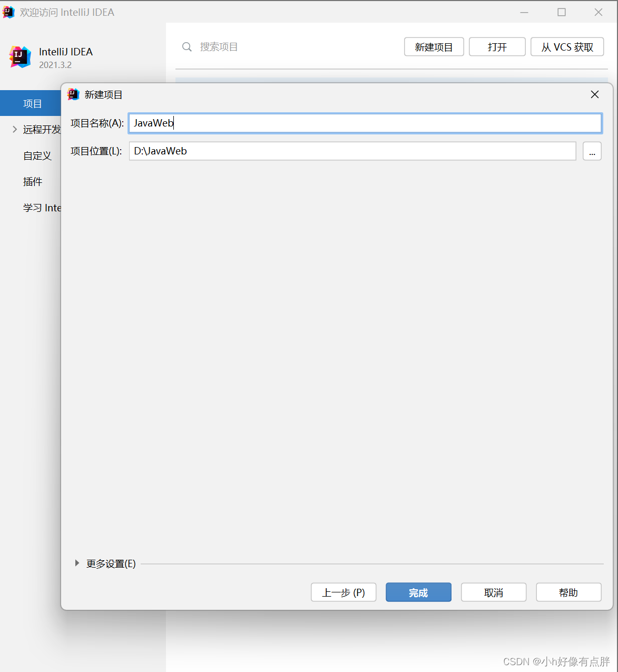Open the 自定义 section
Screen dimensions: 618x672
tap(37, 155)
